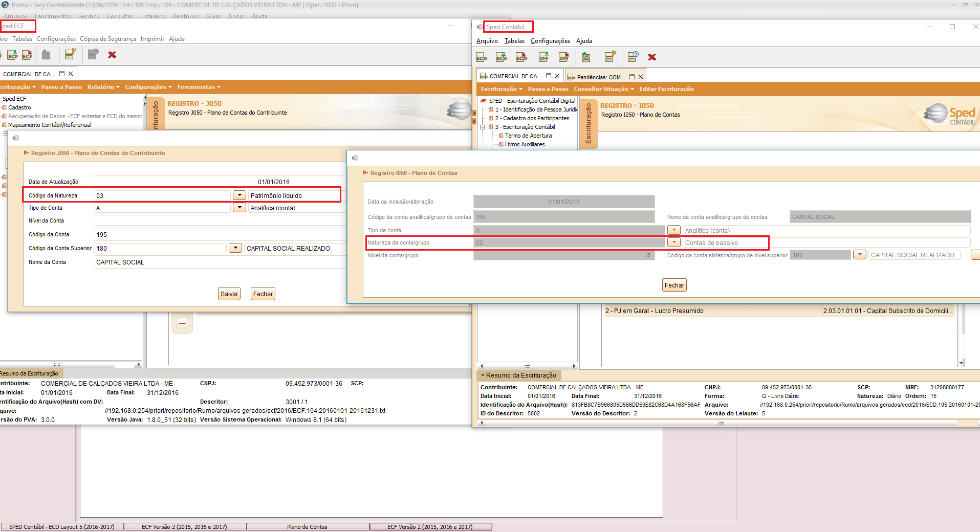This screenshot has width=980, height=532.
Task: Click the red X icon in Sped ECF toolbar
Action: tap(112, 55)
